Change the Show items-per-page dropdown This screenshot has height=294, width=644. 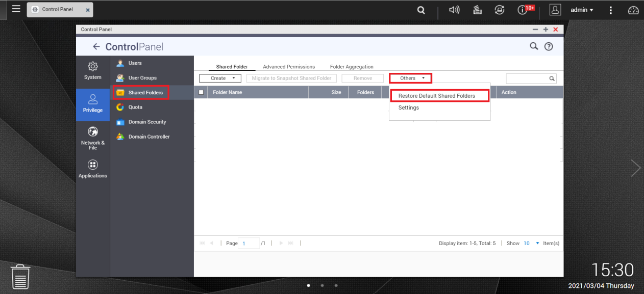click(531, 243)
